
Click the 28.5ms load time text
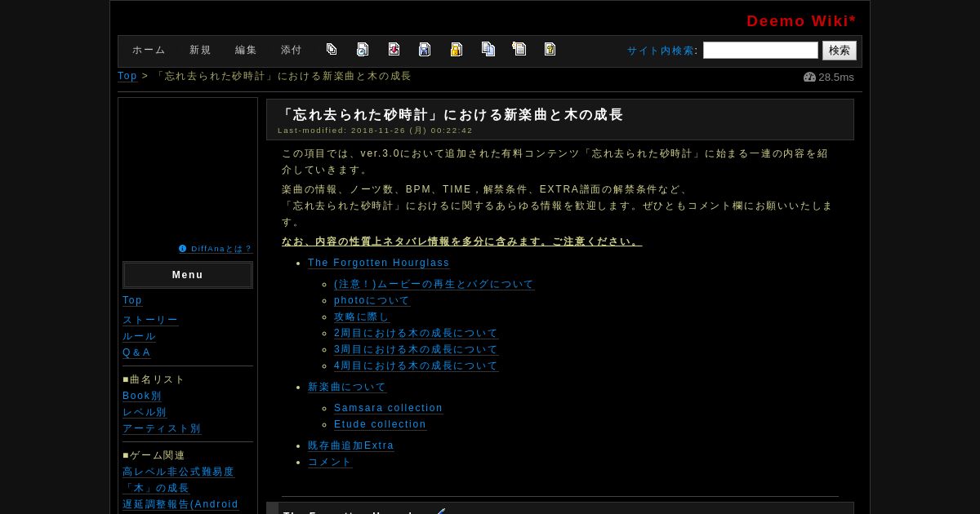pos(836,78)
